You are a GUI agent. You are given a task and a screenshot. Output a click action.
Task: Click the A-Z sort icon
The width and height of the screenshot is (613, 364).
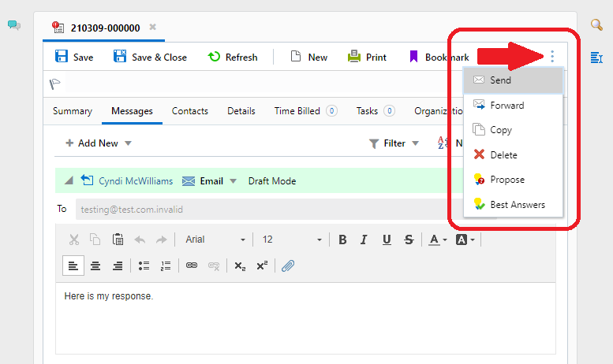click(443, 143)
